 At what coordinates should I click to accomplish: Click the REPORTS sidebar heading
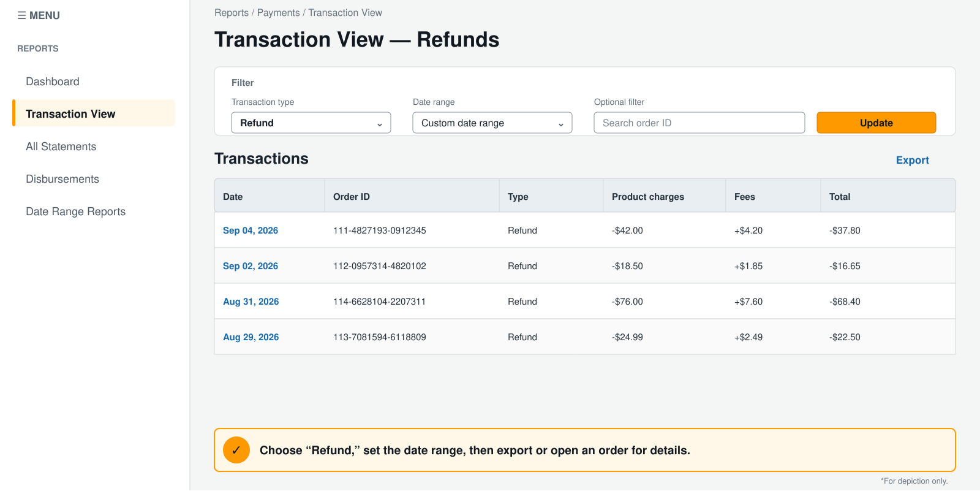pos(38,48)
